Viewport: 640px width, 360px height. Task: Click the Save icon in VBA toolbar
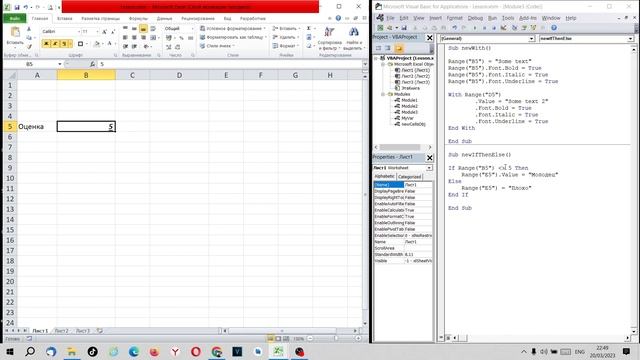pyautogui.click(x=404, y=28)
